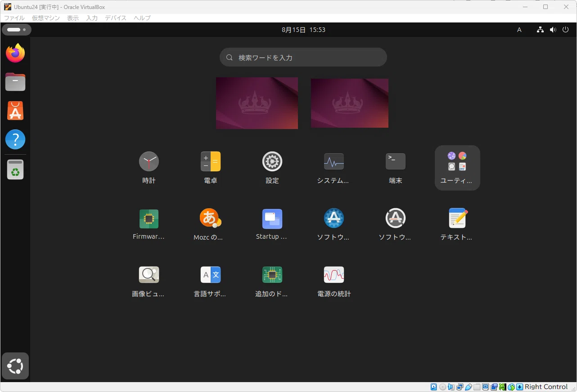Select the first workspace thumbnail
Screen dimensions: 577x392
[x=257, y=103]
